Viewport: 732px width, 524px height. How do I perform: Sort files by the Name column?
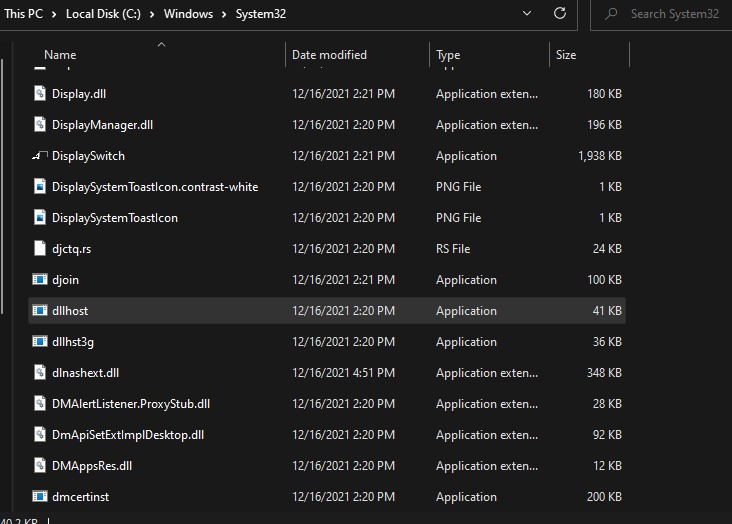60,55
